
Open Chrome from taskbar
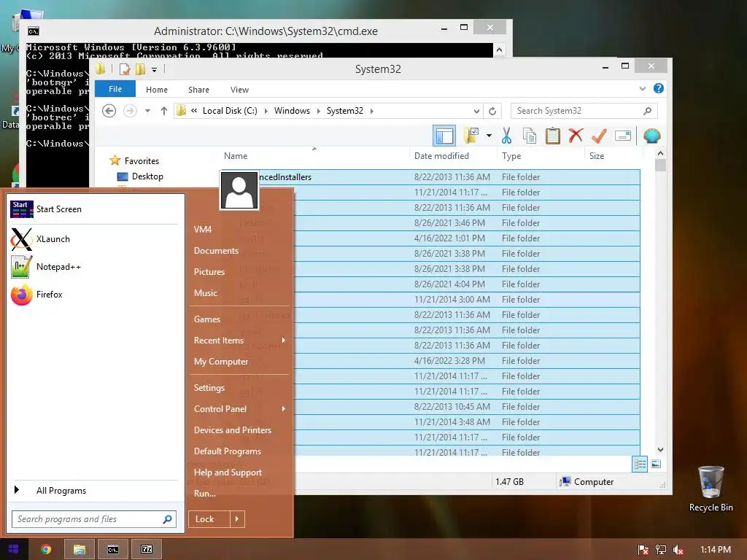pos(46,550)
